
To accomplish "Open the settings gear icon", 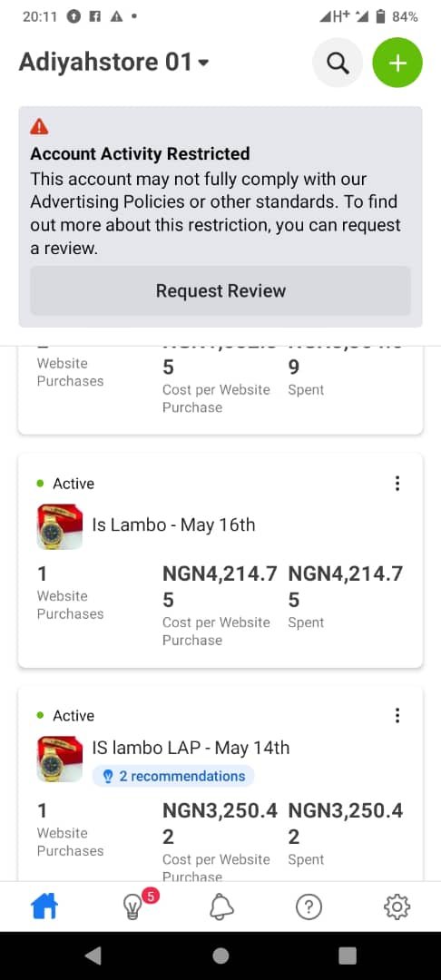I will click(397, 906).
